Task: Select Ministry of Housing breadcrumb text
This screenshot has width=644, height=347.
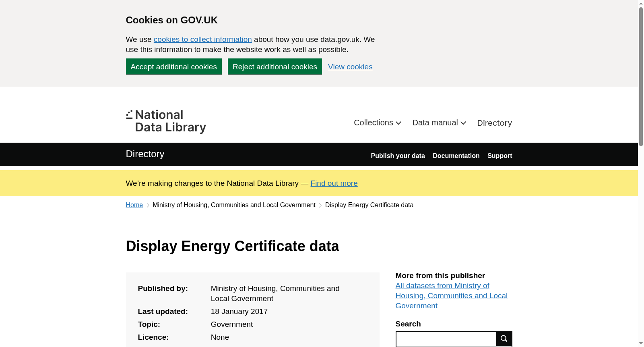Action: [x=234, y=205]
